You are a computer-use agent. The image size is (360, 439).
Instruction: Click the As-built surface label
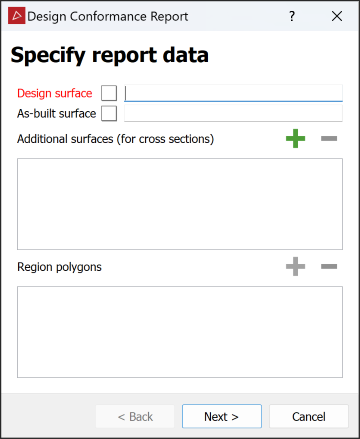[x=57, y=114]
